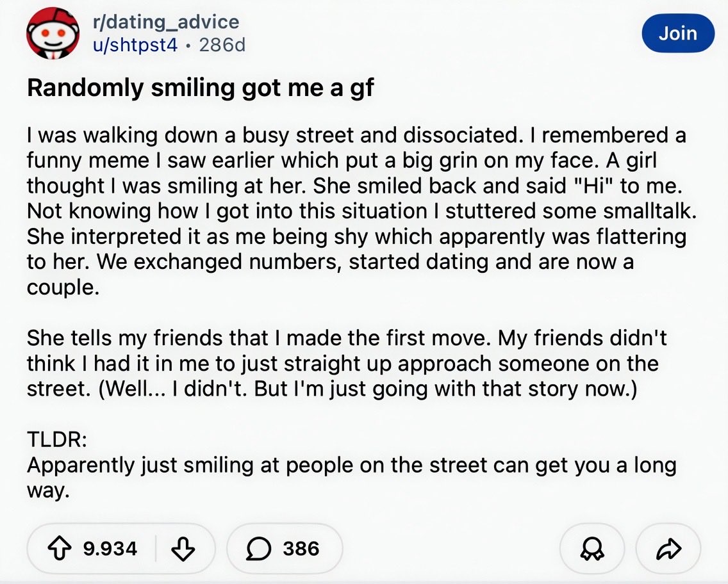Screen dimensions: 728x584
Task: Share the post with the arrow icon
Action: pyautogui.click(x=668, y=549)
